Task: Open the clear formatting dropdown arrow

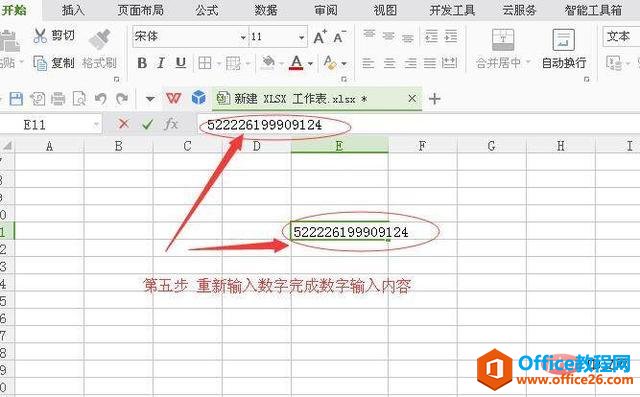Action: coord(344,64)
